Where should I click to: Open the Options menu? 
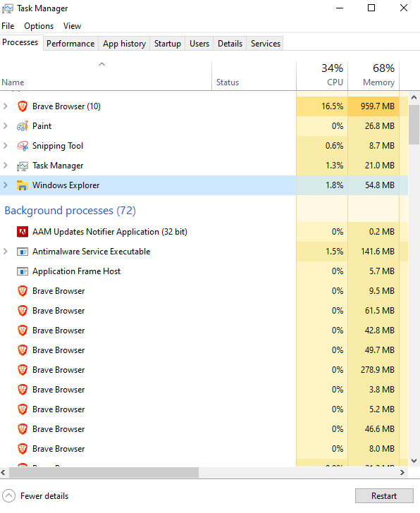pos(39,26)
